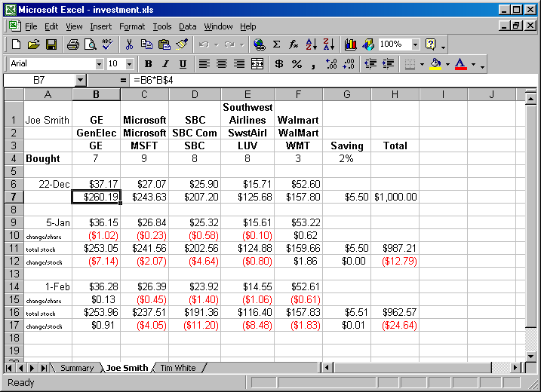The width and height of the screenshot is (541, 392).
Task: Merge and center the cells
Action: [x=257, y=64]
